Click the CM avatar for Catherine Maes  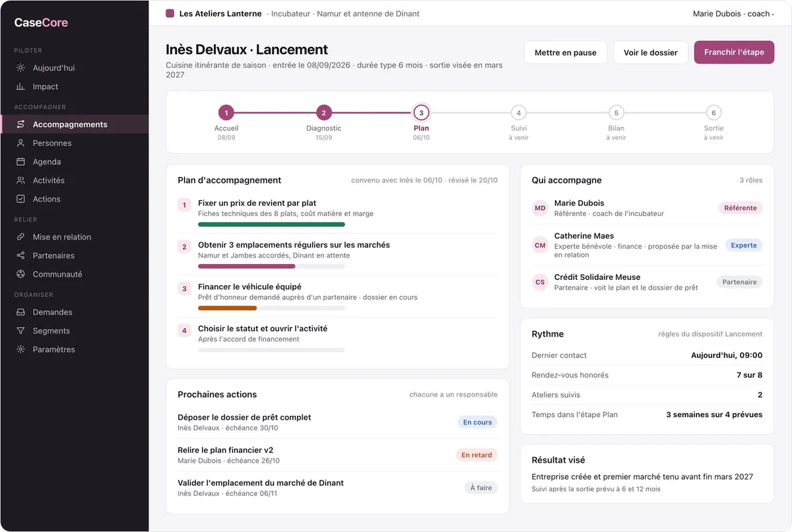tap(540, 245)
